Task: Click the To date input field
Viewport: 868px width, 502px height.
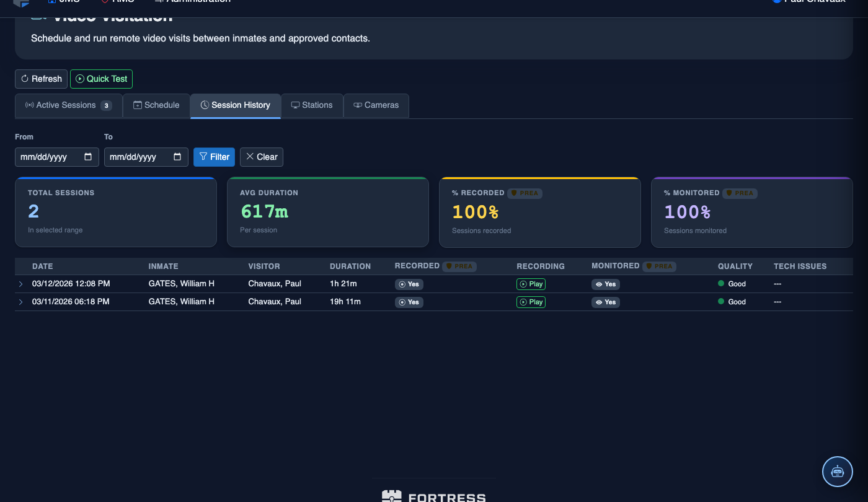Action: tap(146, 157)
